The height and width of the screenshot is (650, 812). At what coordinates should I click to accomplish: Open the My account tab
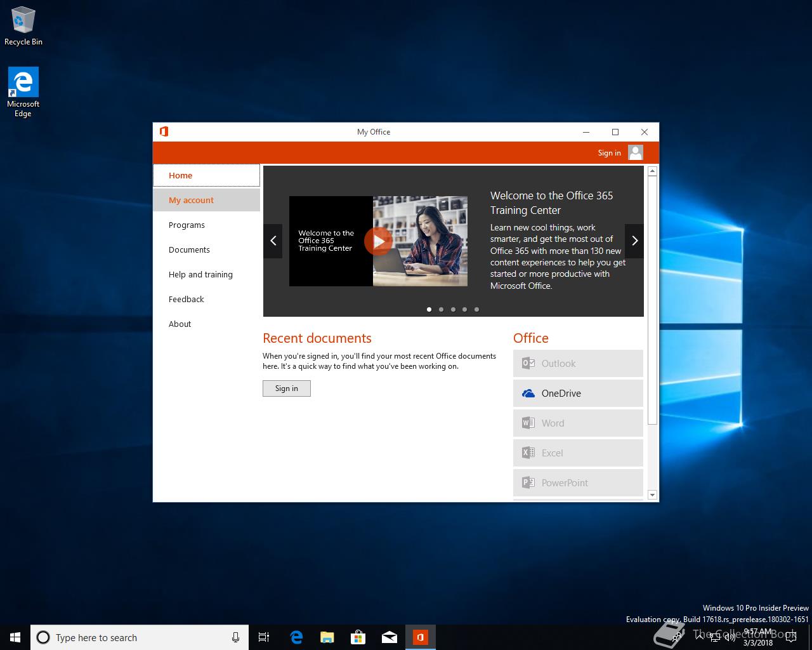tap(191, 200)
